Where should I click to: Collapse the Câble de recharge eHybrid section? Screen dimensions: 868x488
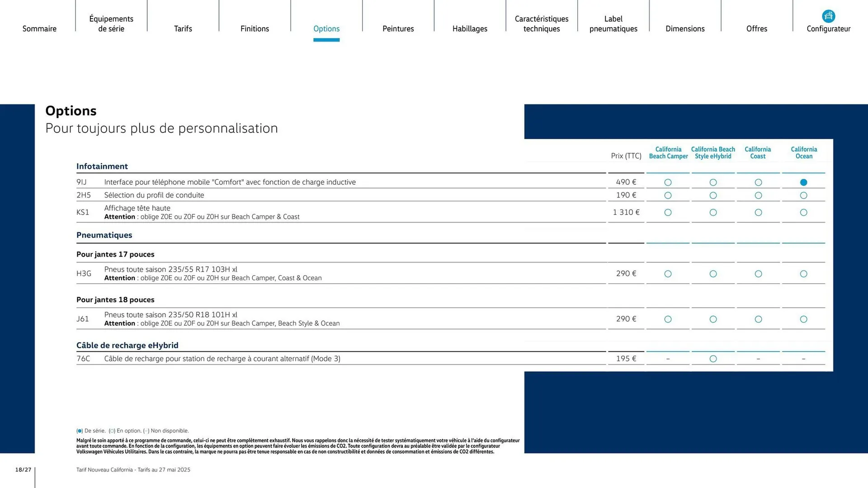pos(128,345)
